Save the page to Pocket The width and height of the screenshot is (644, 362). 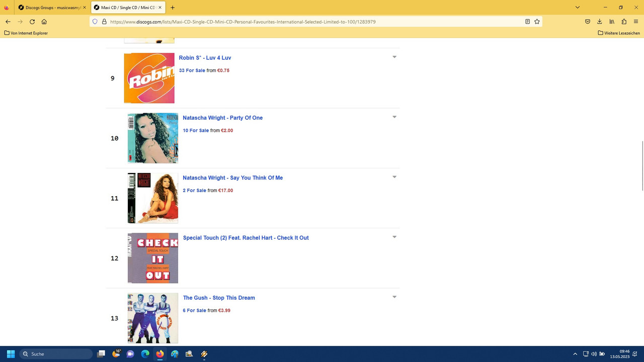[588, 22]
